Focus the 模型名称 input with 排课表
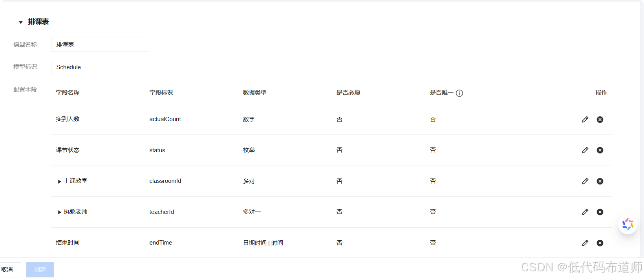The width and height of the screenshot is (644, 278). (x=100, y=44)
